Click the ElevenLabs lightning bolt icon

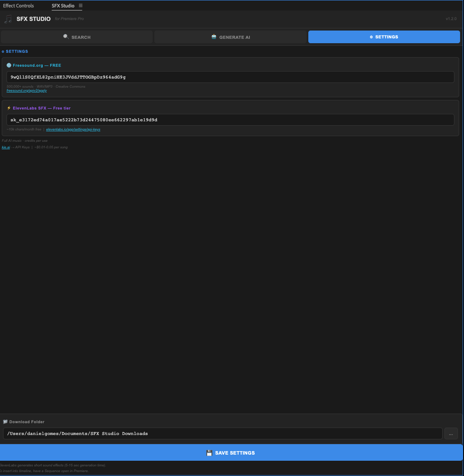pos(9,108)
